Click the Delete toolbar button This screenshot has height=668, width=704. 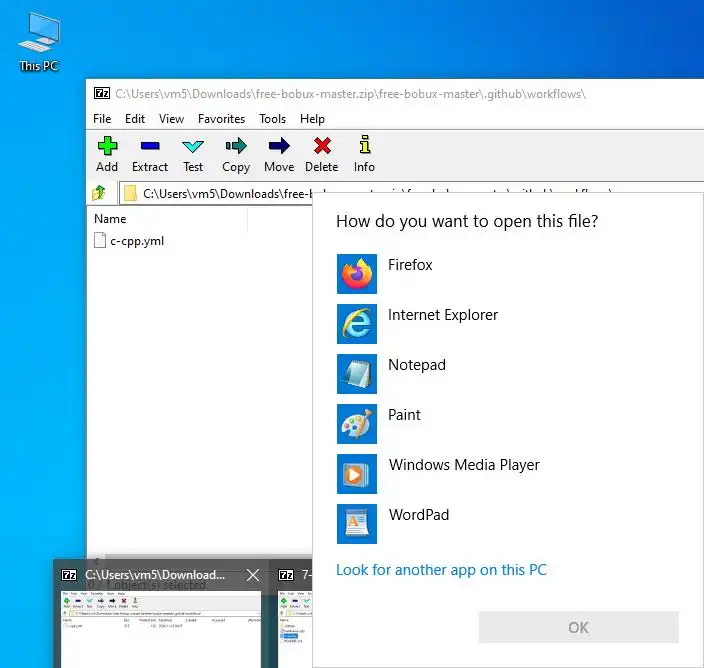[321, 154]
